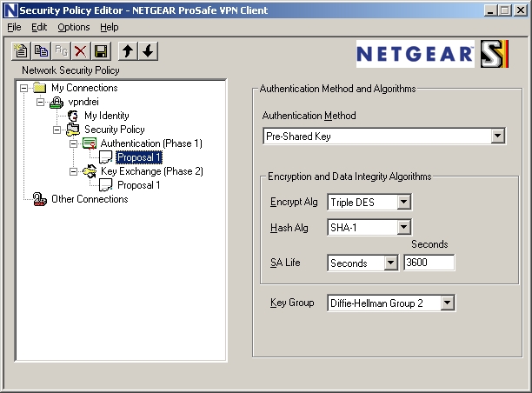532x393 pixels.
Task: Close the Security Policy Editor window
Action: click(521, 10)
